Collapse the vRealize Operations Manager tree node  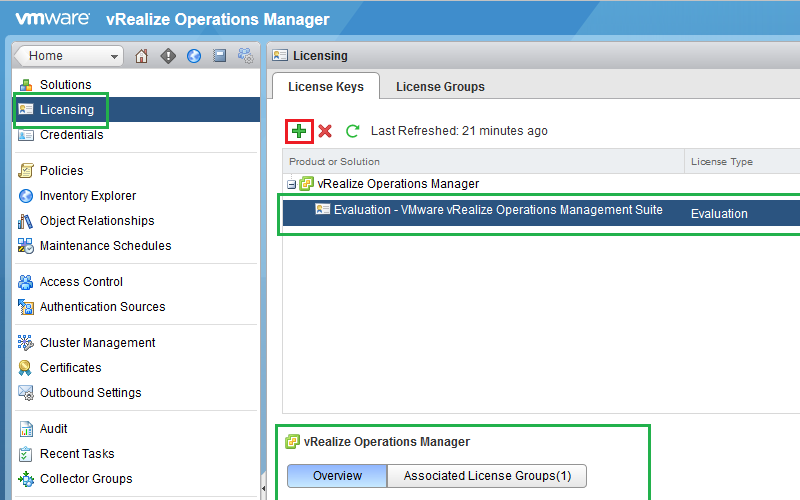(x=291, y=184)
